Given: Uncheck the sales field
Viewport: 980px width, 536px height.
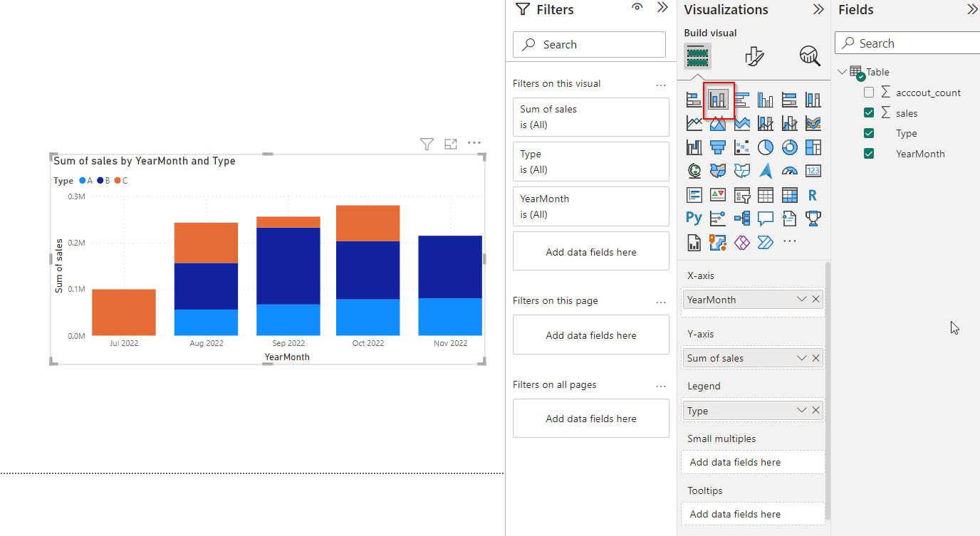Looking at the screenshot, I should click(869, 112).
